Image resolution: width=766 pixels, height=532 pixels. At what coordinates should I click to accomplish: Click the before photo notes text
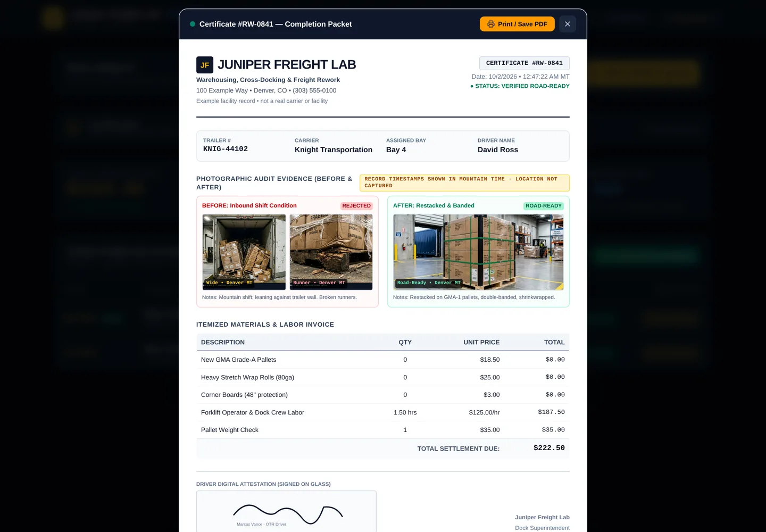click(x=279, y=297)
